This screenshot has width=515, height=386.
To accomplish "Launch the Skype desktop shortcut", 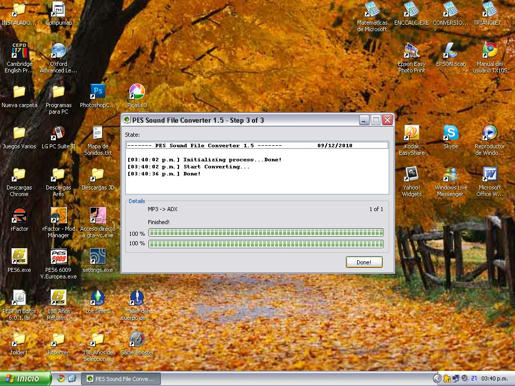I will (450, 137).
